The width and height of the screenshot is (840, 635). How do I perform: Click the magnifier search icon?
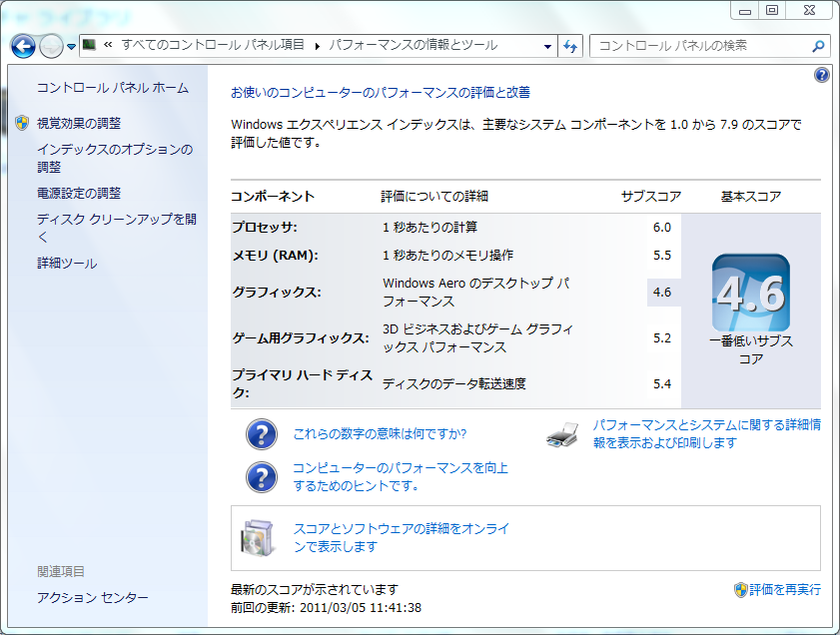pyautogui.click(x=818, y=47)
